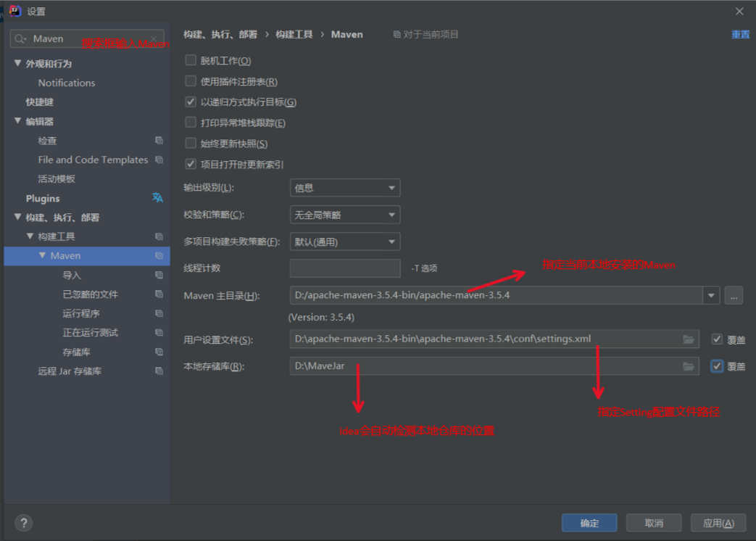This screenshot has width=756, height=541.
Task: Select 已忽略的文件 under Maven
Action: 90,294
